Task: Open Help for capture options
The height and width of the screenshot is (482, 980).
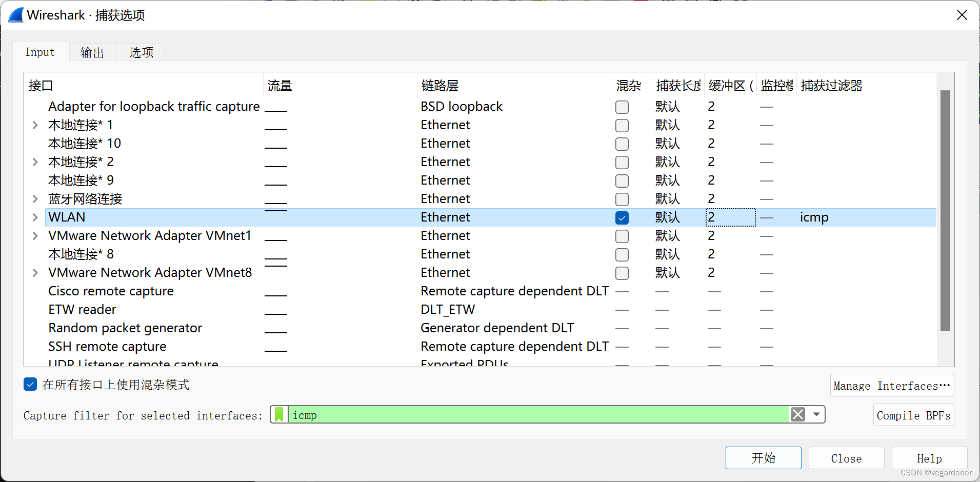Action: click(929, 458)
